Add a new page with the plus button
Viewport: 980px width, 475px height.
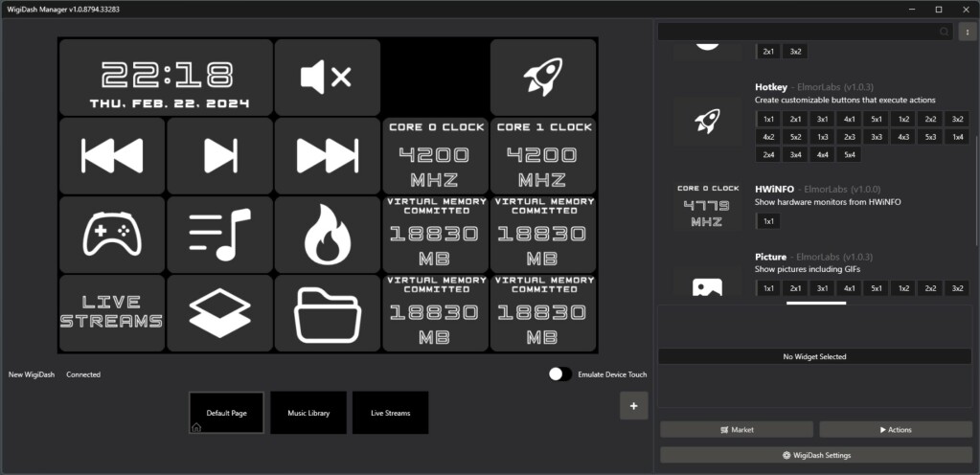point(632,406)
